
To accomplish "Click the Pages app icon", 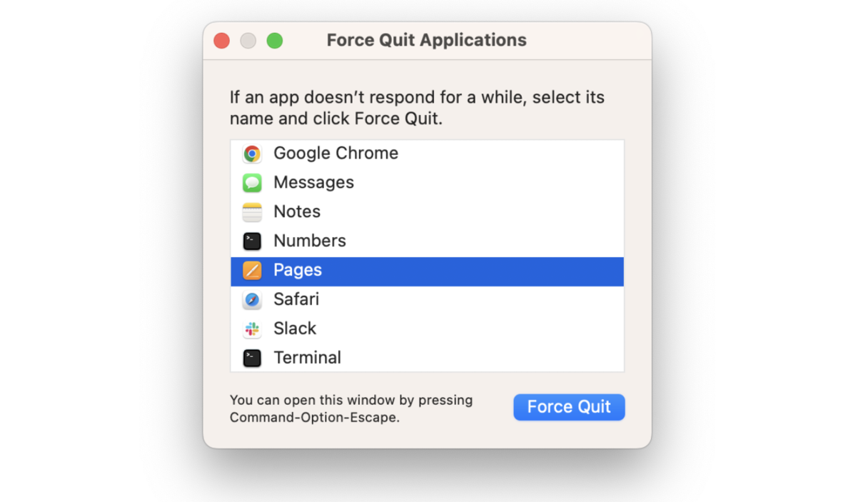I will tap(252, 270).
